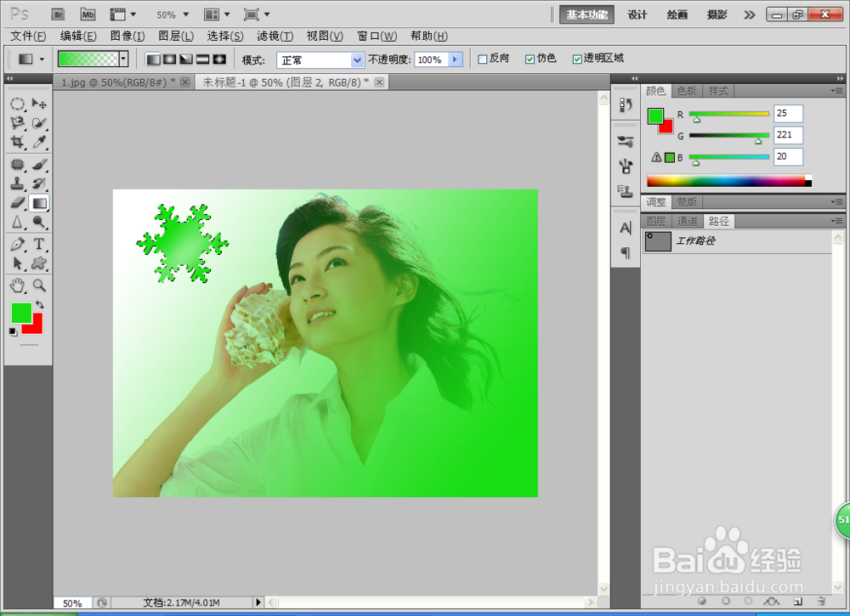Switch to the 摄影 workspace

(717, 14)
